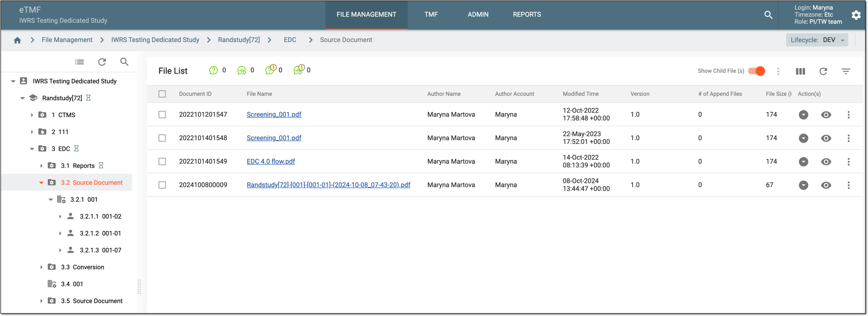Select subject 3.2.1.2 001-01 in tree
The height and width of the screenshot is (316, 868).
coord(100,233)
